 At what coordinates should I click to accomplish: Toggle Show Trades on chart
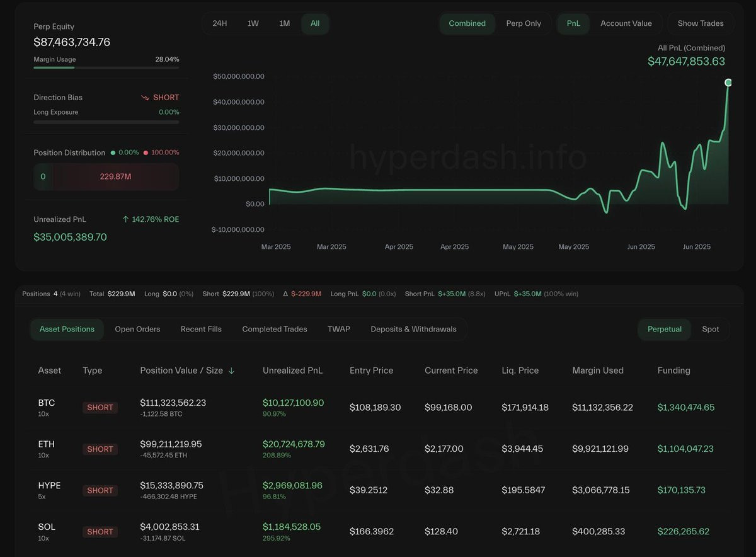701,23
